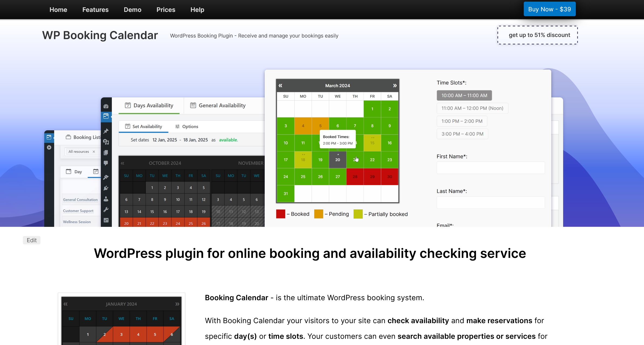Pick March 20 in the 2024 calendar
This screenshot has height=345, width=644.
tap(338, 160)
